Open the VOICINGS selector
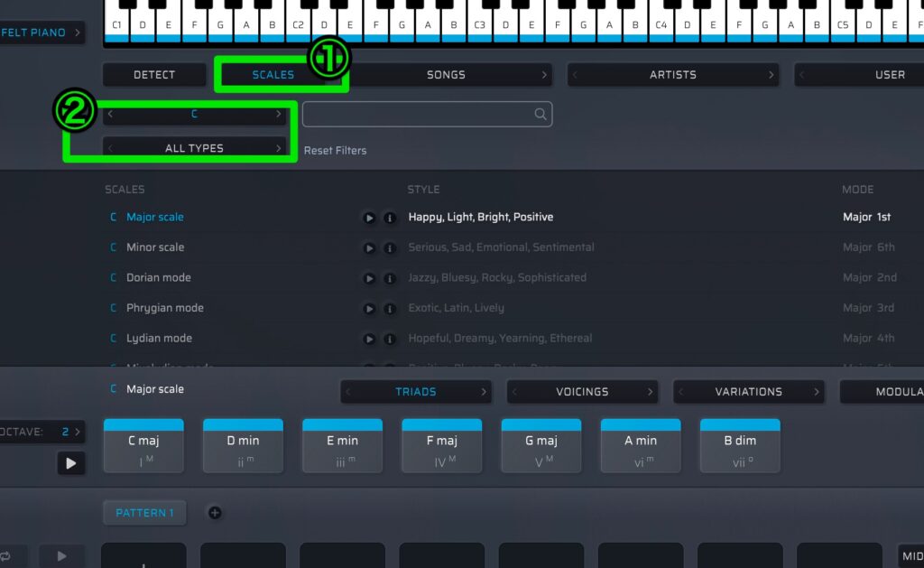Screen dimensions: 924x568 [582, 392]
